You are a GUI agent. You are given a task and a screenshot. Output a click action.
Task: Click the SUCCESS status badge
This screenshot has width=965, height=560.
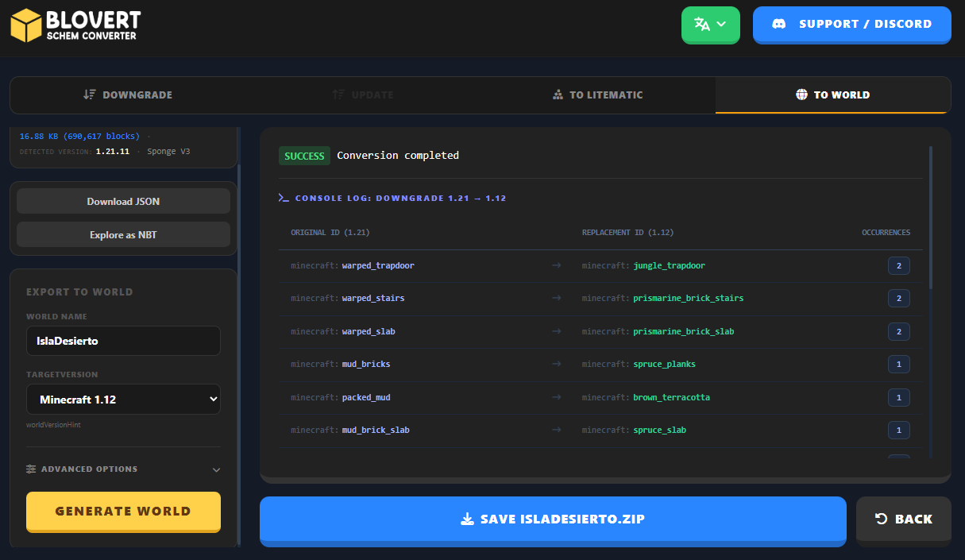tap(304, 156)
